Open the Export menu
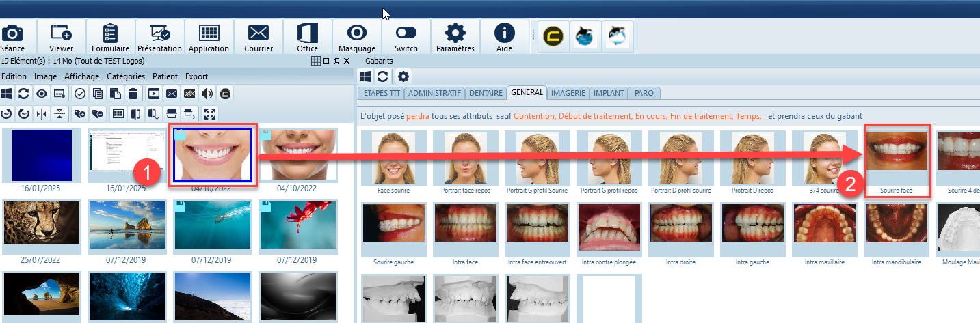 pos(196,76)
